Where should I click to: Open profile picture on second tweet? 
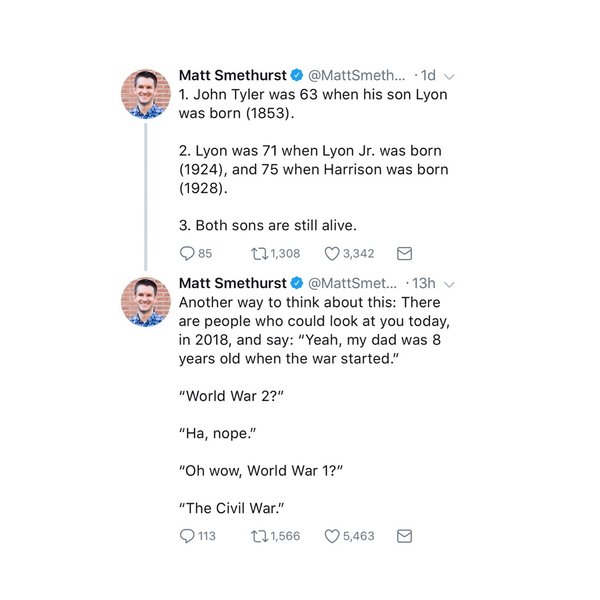click(x=146, y=303)
